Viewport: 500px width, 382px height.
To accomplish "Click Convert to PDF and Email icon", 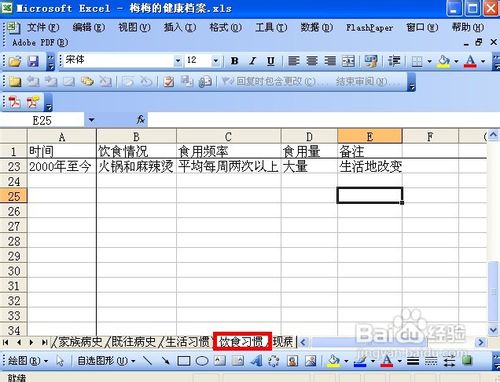I will click(x=33, y=102).
